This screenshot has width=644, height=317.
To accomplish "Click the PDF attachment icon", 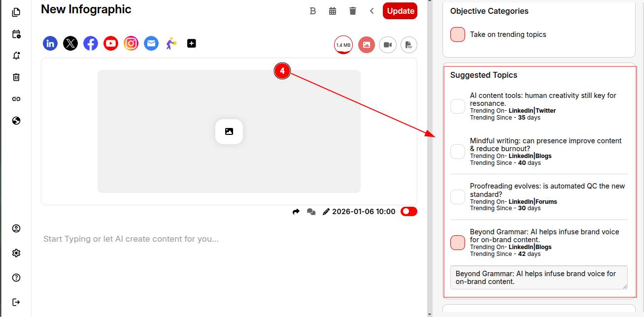I will pyautogui.click(x=408, y=45).
